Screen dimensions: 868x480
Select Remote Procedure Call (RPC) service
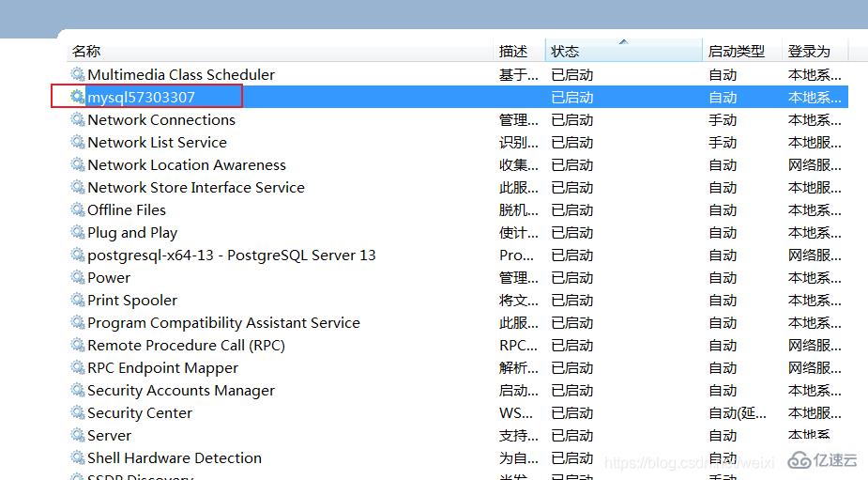point(186,346)
